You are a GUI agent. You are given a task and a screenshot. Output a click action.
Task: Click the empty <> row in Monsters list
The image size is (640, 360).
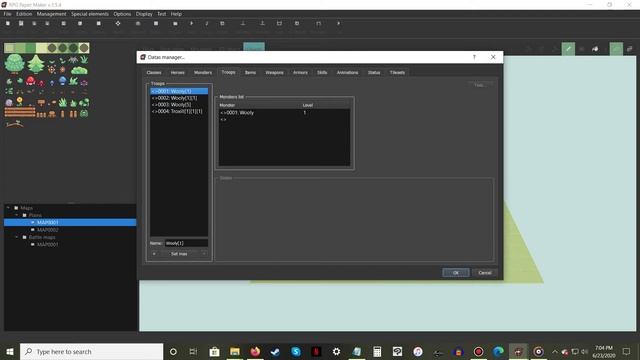coord(284,120)
